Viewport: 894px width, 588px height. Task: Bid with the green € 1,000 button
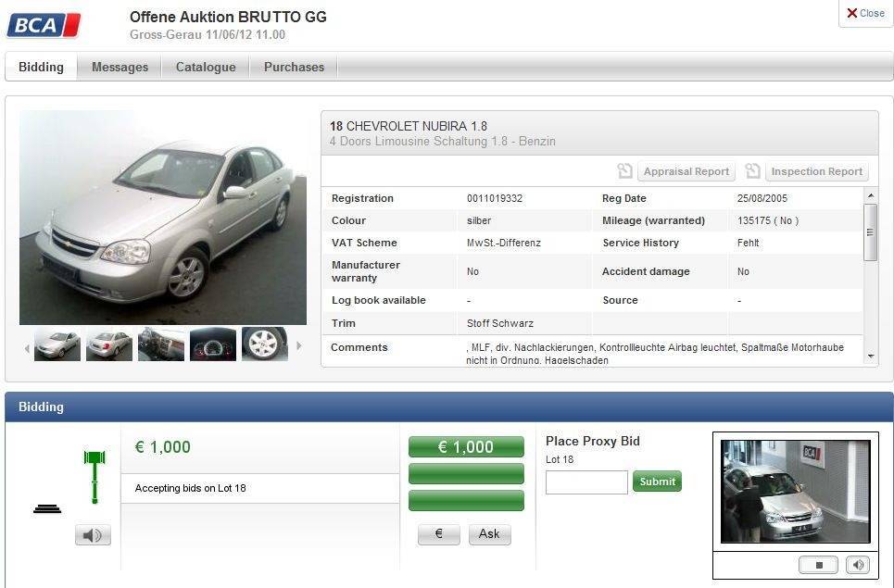click(466, 446)
